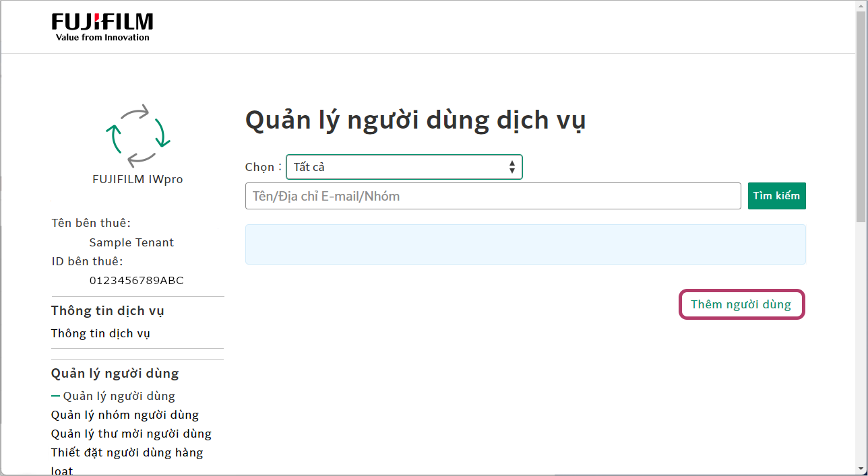Click the Thông tin dịch vụ section heading

[x=108, y=310]
